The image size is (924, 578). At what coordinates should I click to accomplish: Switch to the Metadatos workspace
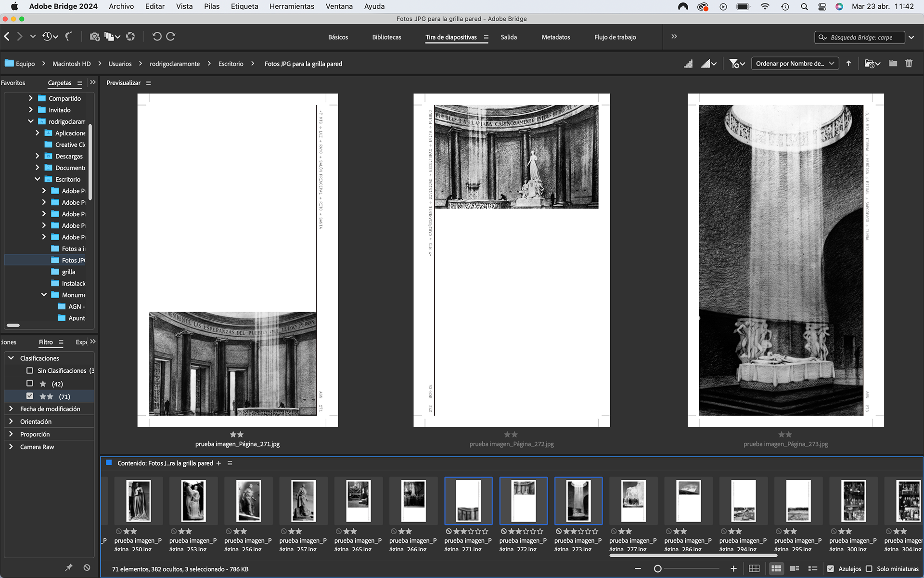[x=555, y=37]
